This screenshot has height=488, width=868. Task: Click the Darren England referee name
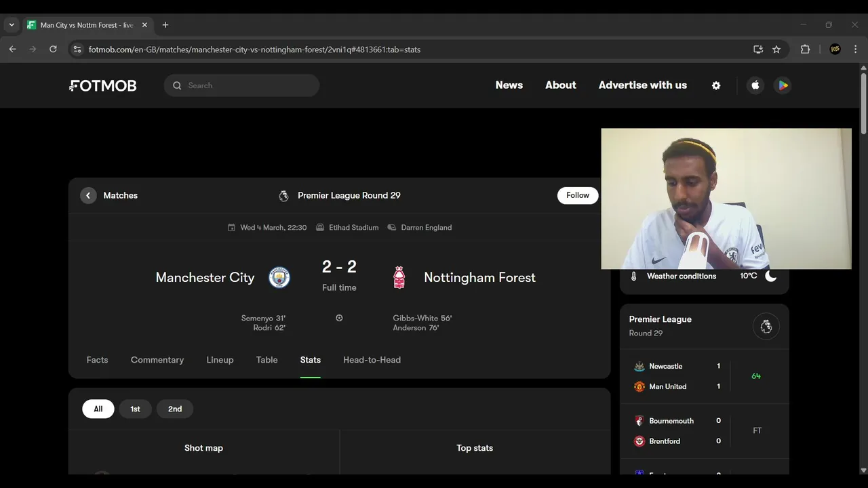pyautogui.click(x=427, y=228)
